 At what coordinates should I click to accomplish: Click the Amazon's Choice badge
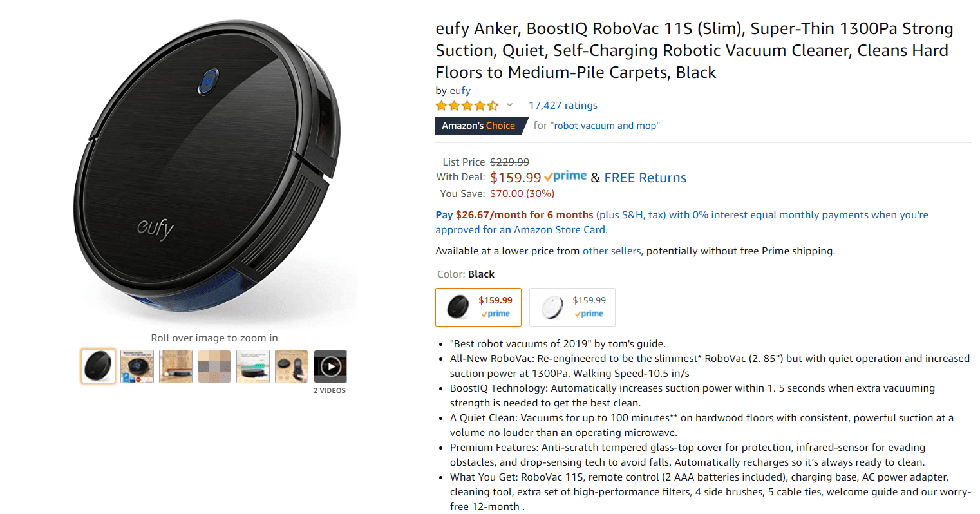click(x=478, y=126)
